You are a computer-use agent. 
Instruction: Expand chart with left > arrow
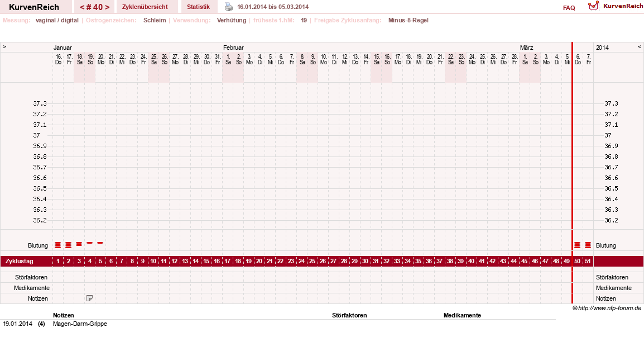(x=4, y=47)
